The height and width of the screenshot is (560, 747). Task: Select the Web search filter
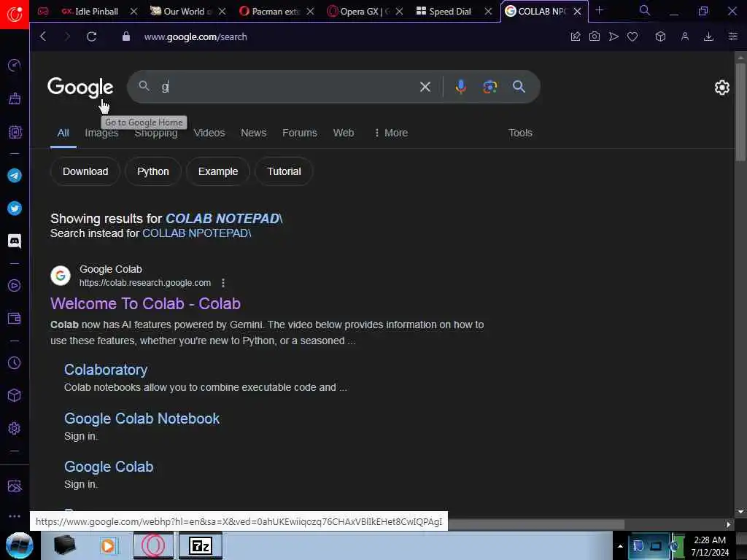pyautogui.click(x=344, y=133)
